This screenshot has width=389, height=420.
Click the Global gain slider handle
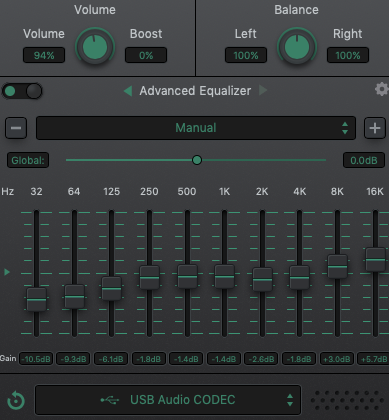[x=197, y=160]
